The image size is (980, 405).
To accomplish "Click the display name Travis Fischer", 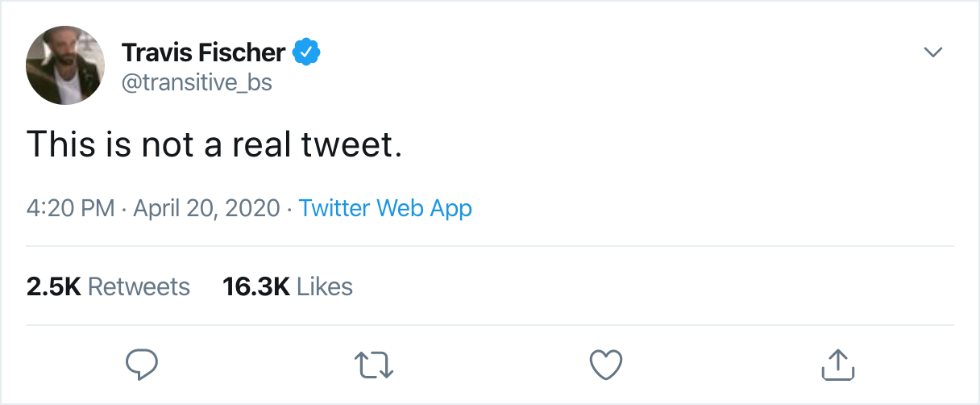I will [203, 53].
